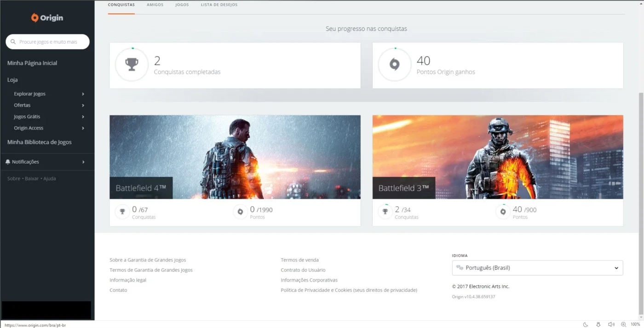The image size is (644, 328).
Task: Click the volume speaker icon in status bar
Action: tap(611, 324)
